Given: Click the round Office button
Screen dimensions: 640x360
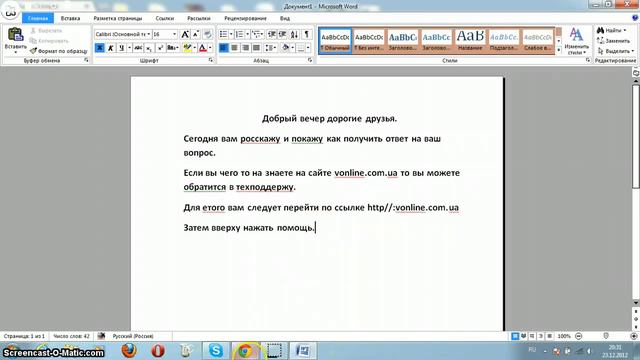Looking at the screenshot, I should click(10, 10).
